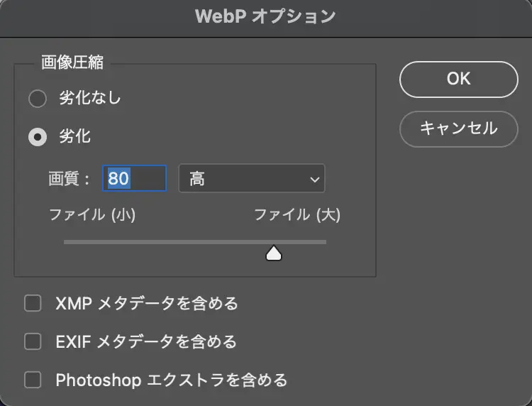Click the XMP メタデータを含める label text

point(147,304)
